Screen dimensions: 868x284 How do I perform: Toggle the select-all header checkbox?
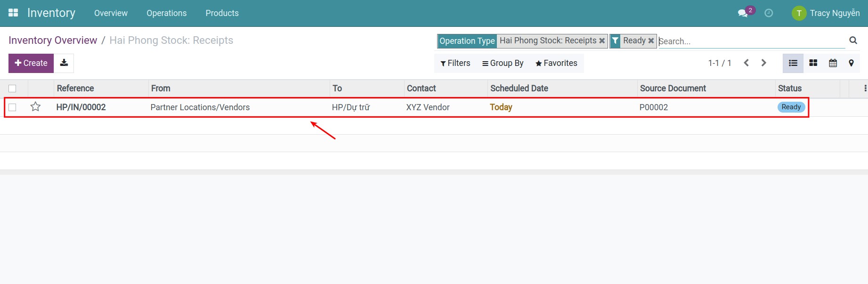pos(13,89)
